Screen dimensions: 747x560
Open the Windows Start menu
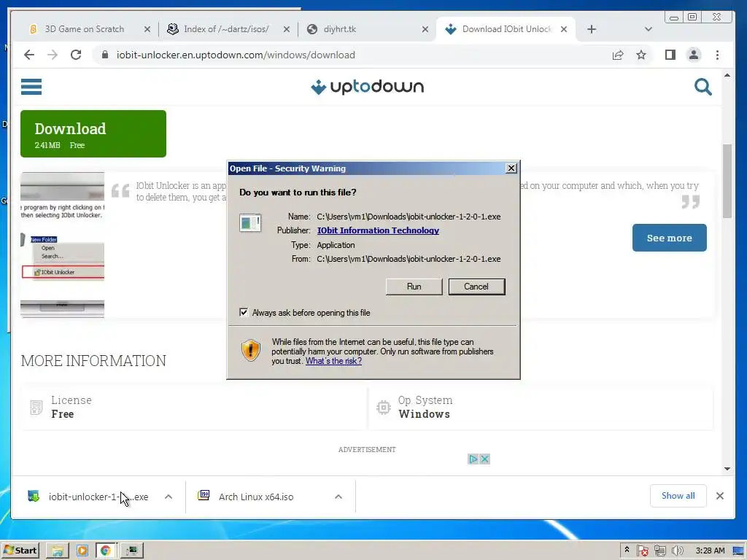tap(21, 551)
